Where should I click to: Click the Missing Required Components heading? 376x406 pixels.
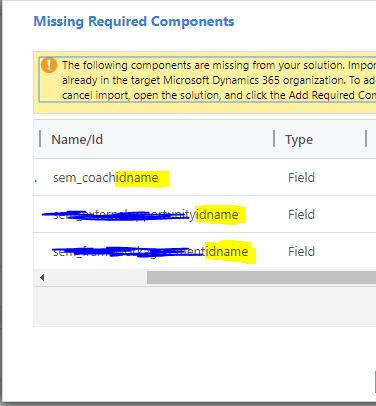tap(134, 21)
